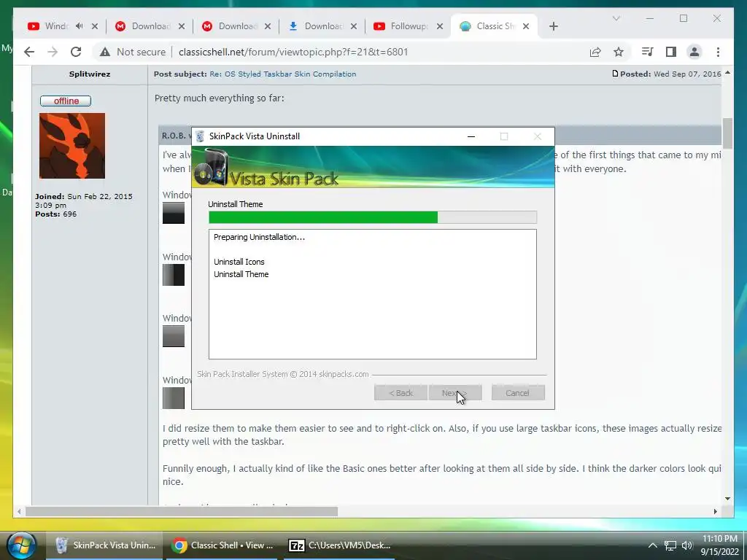Go back to the previous page in Chrome
The image size is (747, 560).
click(29, 52)
